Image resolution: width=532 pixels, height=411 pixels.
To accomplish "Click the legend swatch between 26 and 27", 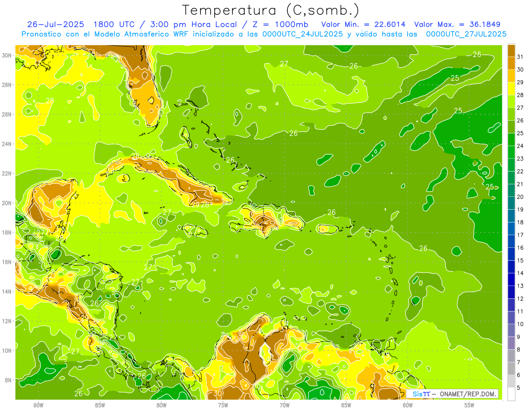I will [511, 114].
